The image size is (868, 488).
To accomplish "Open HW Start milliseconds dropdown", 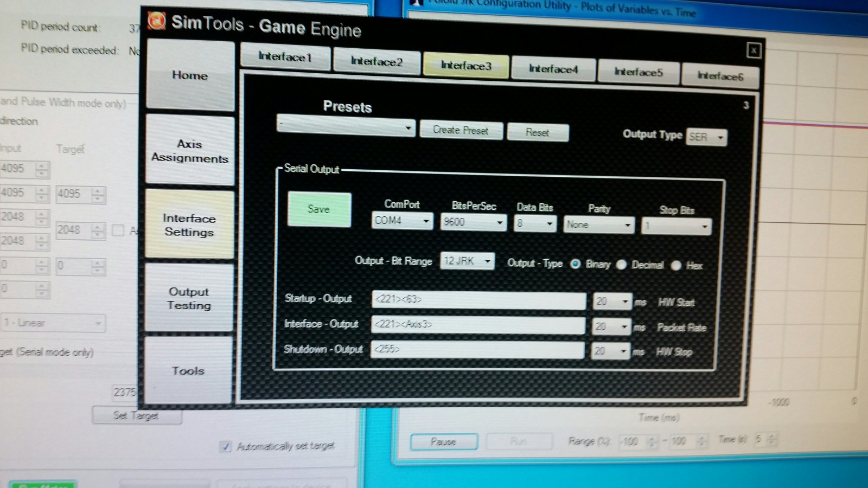I will [x=612, y=301].
